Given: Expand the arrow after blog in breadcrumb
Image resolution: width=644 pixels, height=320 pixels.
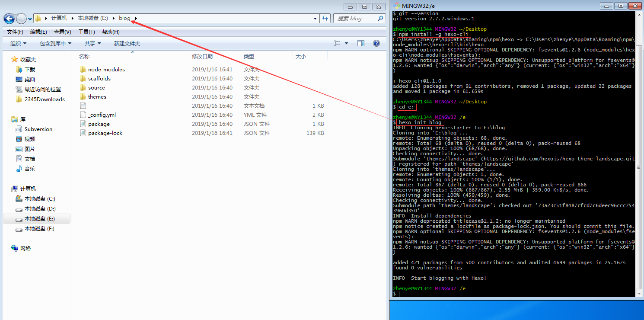Looking at the screenshot, I should (x=136, y=18).
